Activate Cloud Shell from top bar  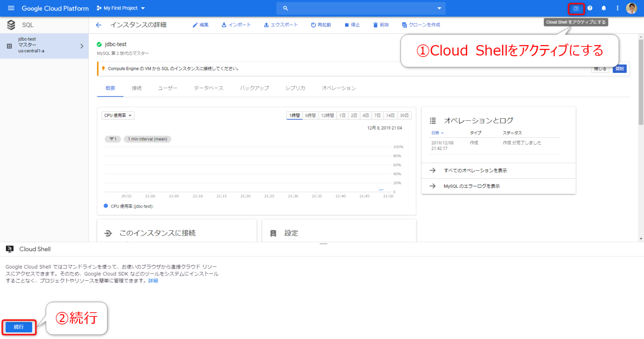576,8
